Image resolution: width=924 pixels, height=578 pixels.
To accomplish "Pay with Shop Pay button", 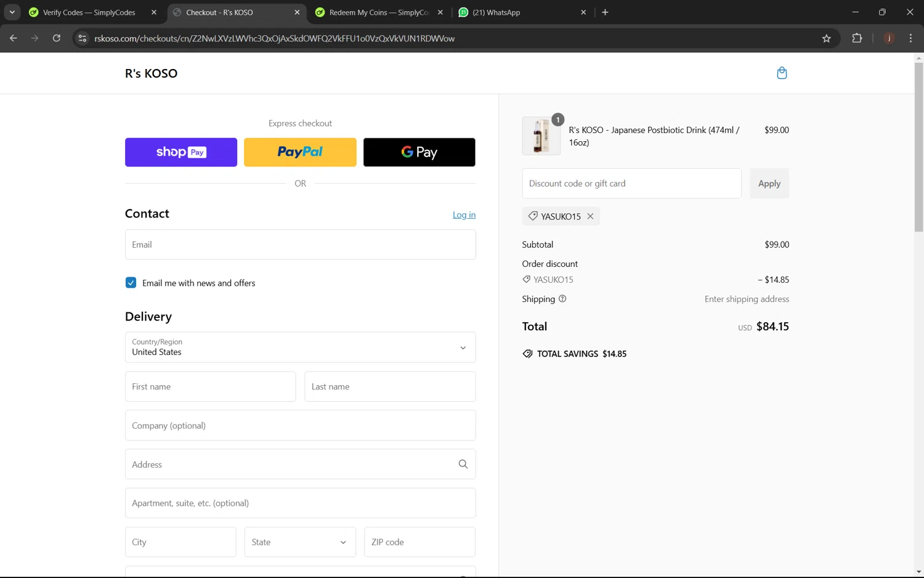I will pos(181,152).
